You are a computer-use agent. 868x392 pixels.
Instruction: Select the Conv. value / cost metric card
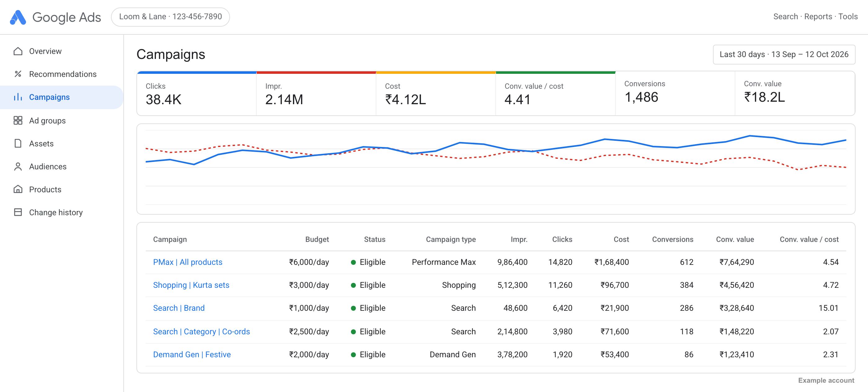555,93
